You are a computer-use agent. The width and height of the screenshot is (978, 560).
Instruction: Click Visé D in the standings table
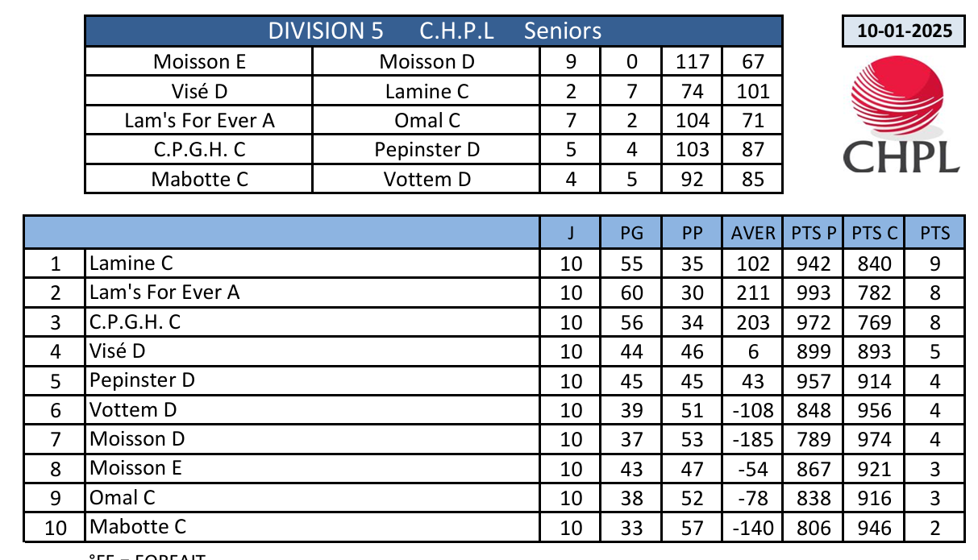tap(118, 351)
